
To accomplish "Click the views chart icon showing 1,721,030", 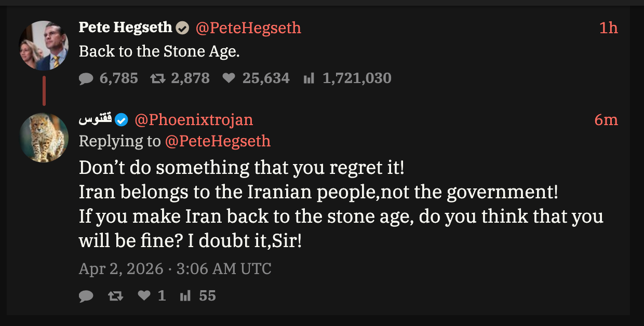I will tap(309, 78).
